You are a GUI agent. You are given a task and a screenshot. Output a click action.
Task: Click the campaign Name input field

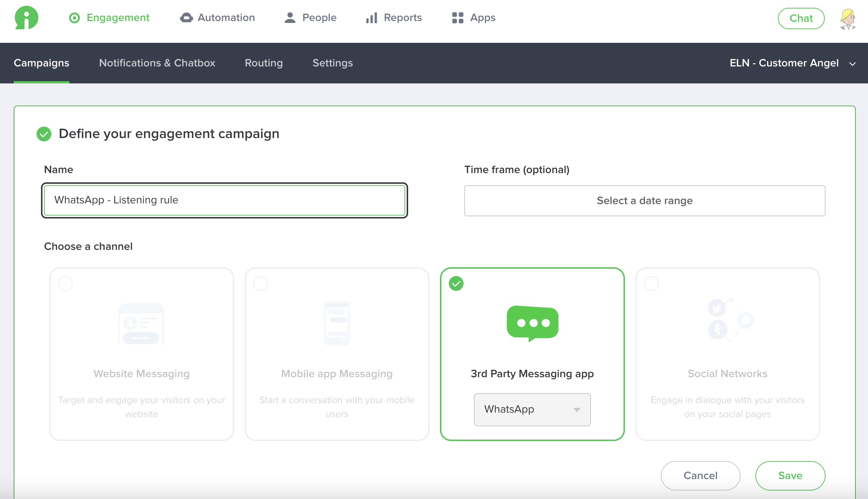click(x=225, y=200)
